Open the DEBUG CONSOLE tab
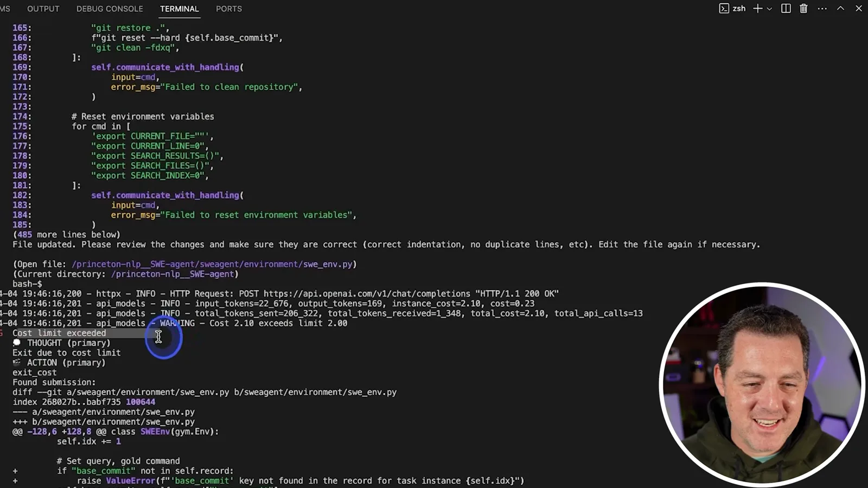 [110, 9]
